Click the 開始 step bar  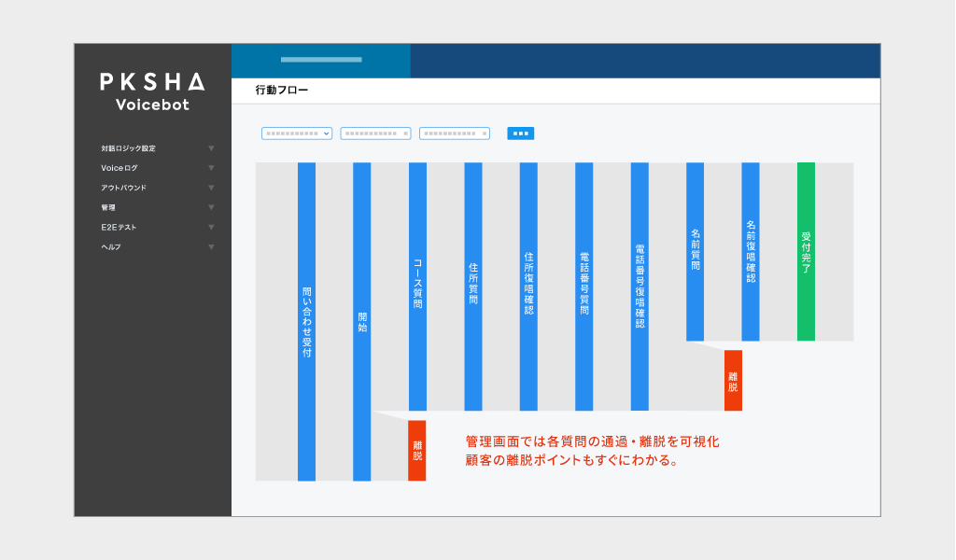[x=362, y=321]
